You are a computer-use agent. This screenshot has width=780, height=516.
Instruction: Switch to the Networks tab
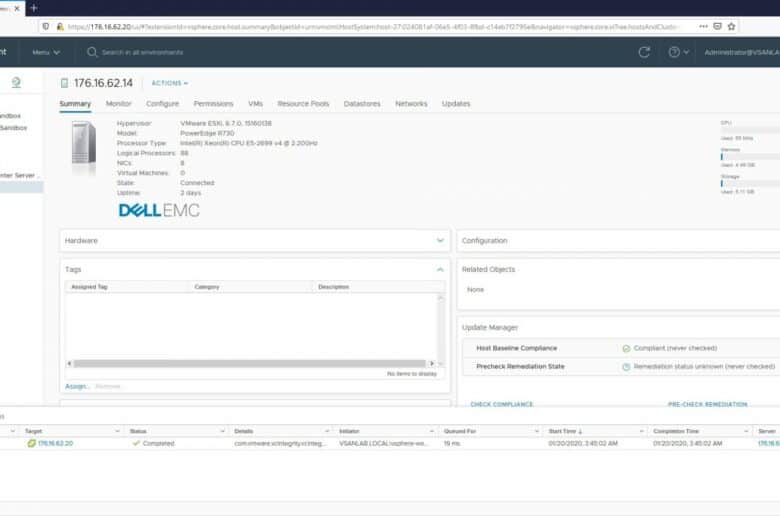click(x=411, y=103)
